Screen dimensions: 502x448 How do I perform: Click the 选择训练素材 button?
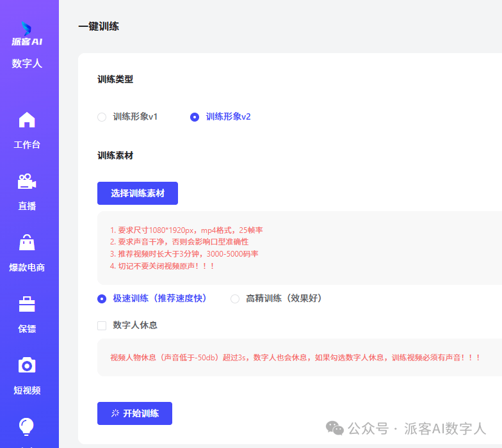click(138, 193)
